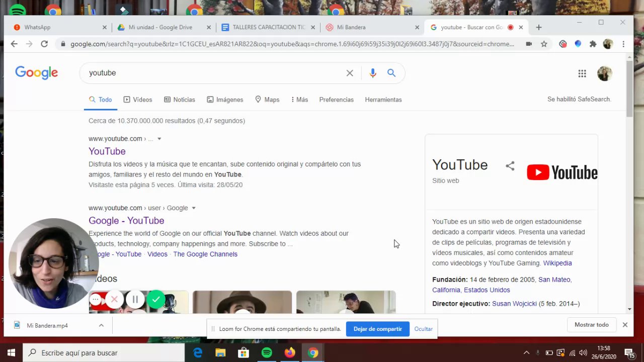Open Microsoft Store from the taskbar
This screenshot has height=362, width=644.
pos(244,353)
